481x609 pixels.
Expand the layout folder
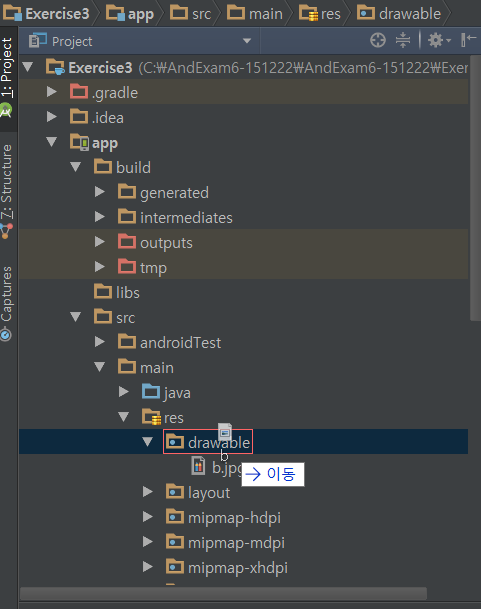[x=148, y=492]
